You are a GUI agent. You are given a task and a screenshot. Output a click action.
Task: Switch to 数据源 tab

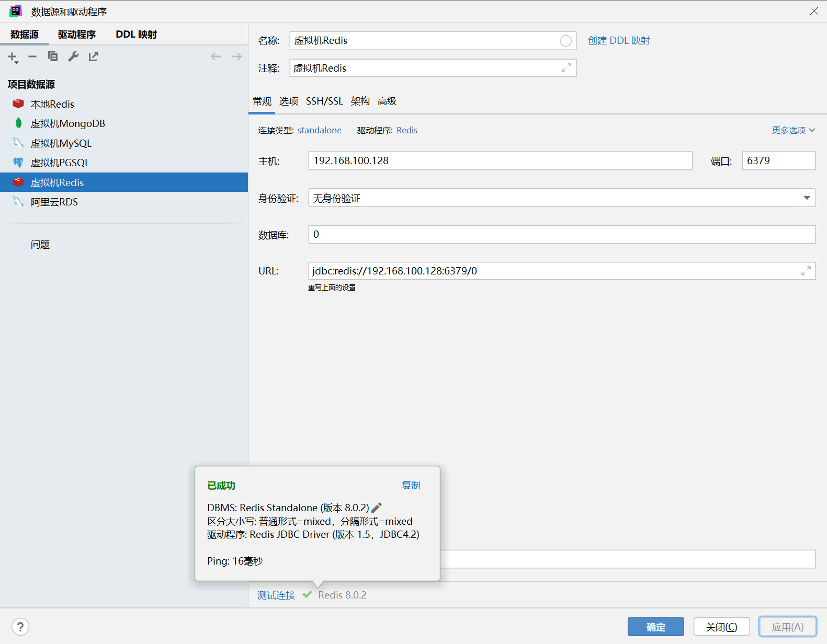point(25,34)
